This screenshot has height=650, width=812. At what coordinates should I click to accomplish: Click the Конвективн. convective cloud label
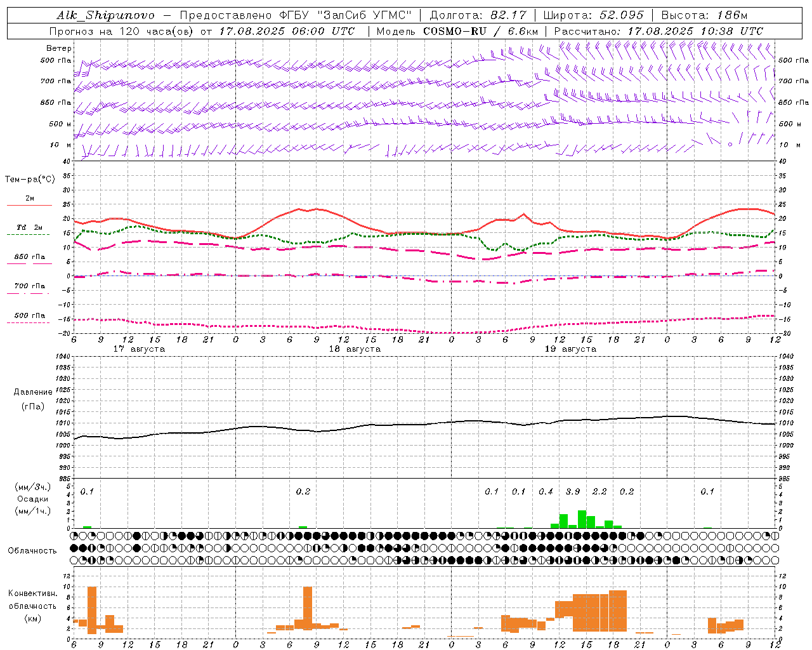click(x=32, y=594)
